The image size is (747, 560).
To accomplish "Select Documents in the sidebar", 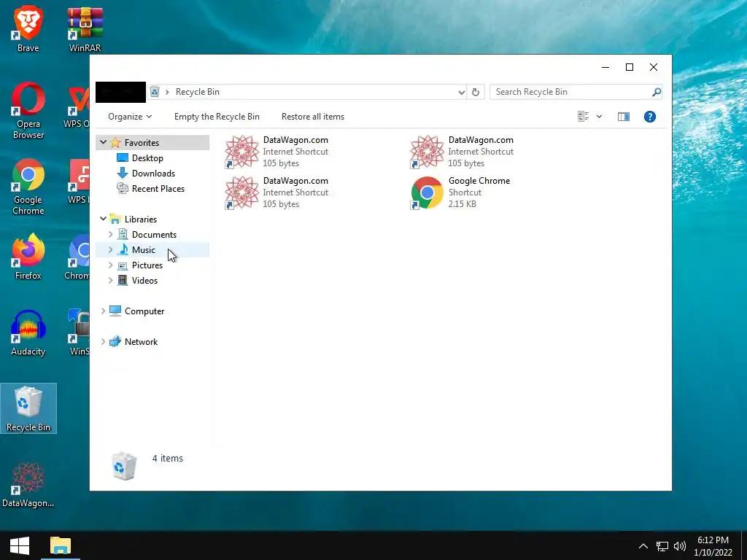I will tap(152, 234).
